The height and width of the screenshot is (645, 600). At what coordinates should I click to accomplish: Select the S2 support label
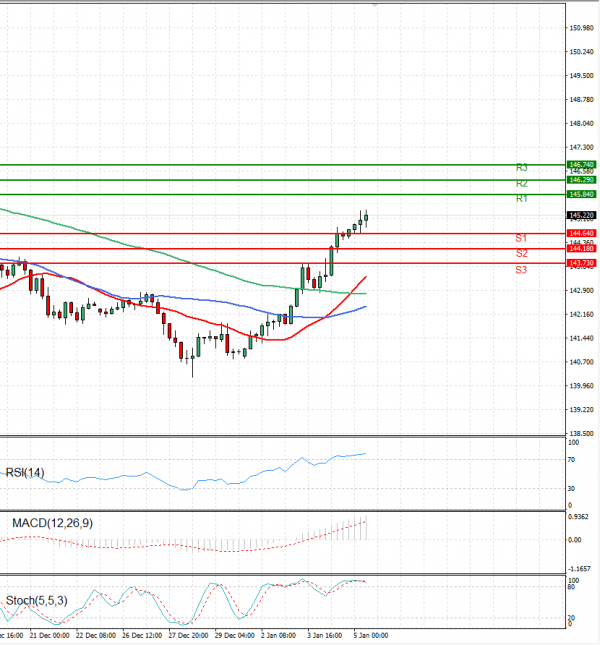coord(521,253)
